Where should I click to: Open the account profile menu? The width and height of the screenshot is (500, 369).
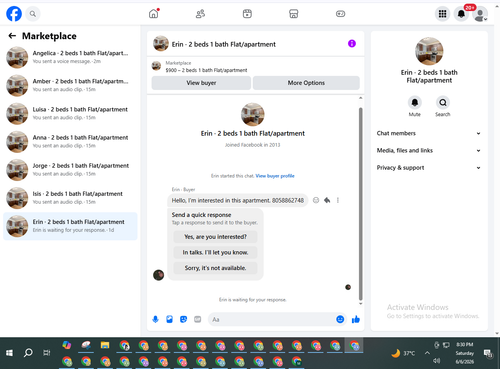click(480, 14)
